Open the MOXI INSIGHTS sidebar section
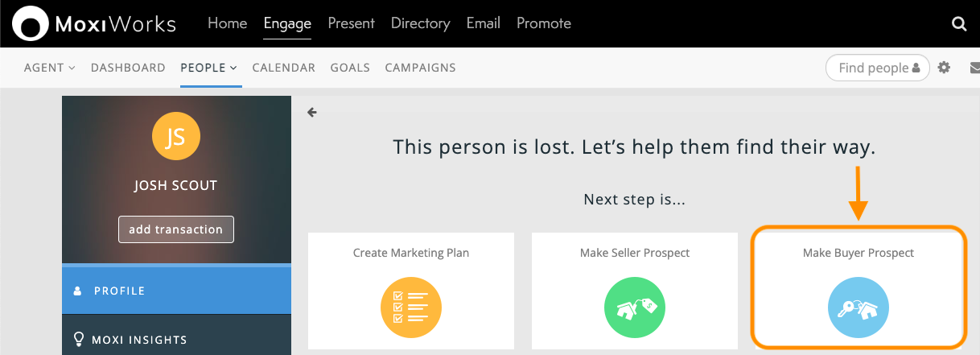The image size is (980, 355). (x=176, y=336)
